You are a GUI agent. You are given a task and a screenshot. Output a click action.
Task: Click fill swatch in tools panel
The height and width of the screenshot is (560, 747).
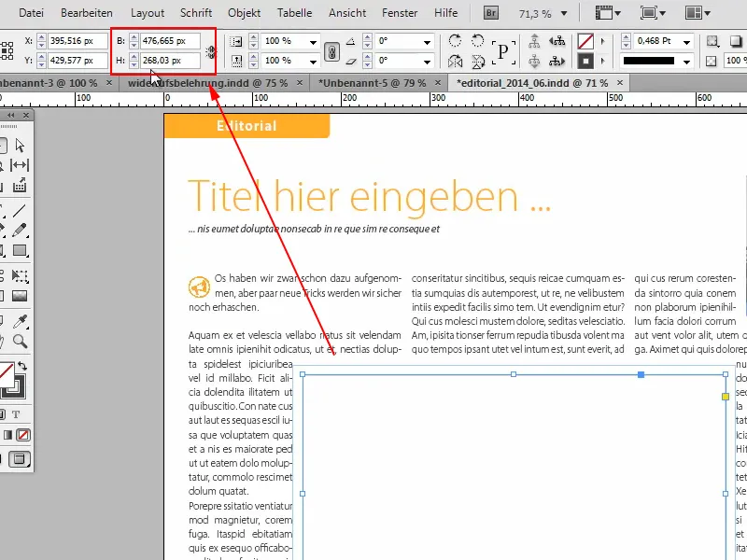pyautogui.click(x=6, y=374)
